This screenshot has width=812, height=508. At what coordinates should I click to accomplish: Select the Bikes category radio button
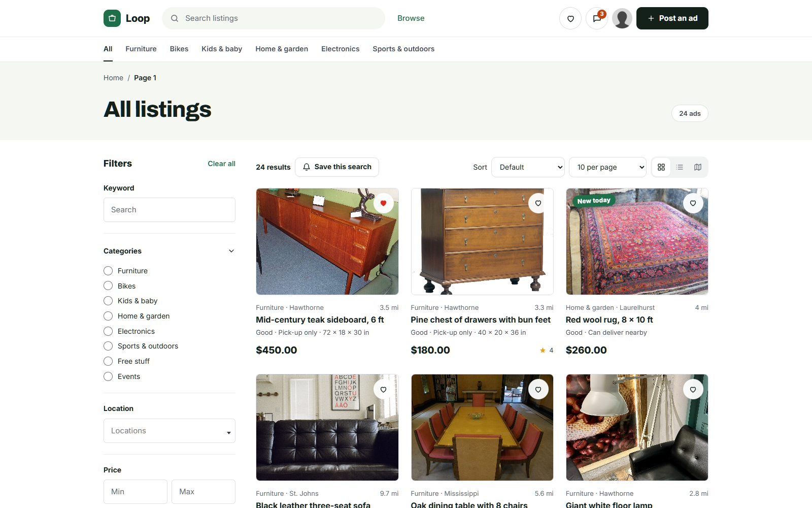[x=108, y=286]
